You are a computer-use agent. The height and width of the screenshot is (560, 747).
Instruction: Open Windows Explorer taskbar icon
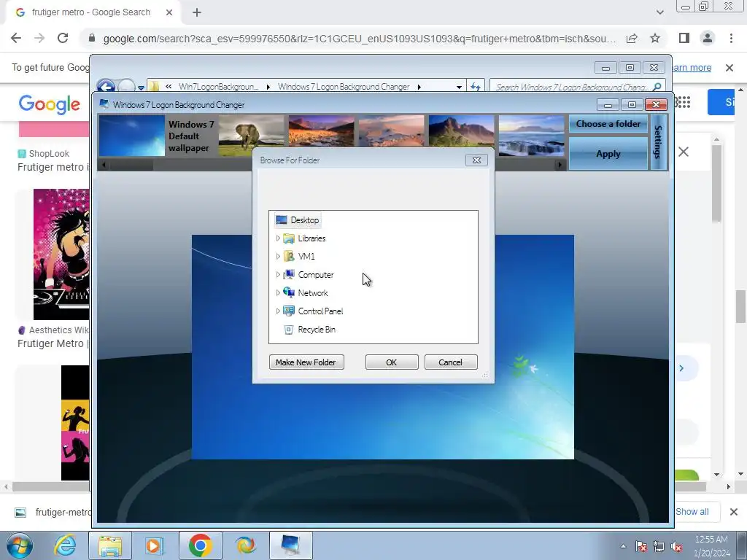pyautogui.click(x=110, y=545)
